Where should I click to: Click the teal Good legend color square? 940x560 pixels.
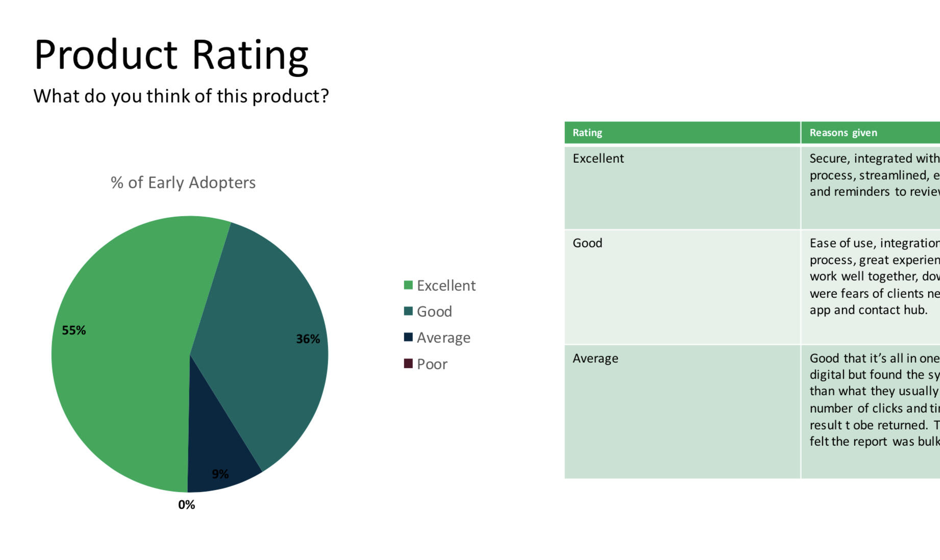click(x=408, y=311)
